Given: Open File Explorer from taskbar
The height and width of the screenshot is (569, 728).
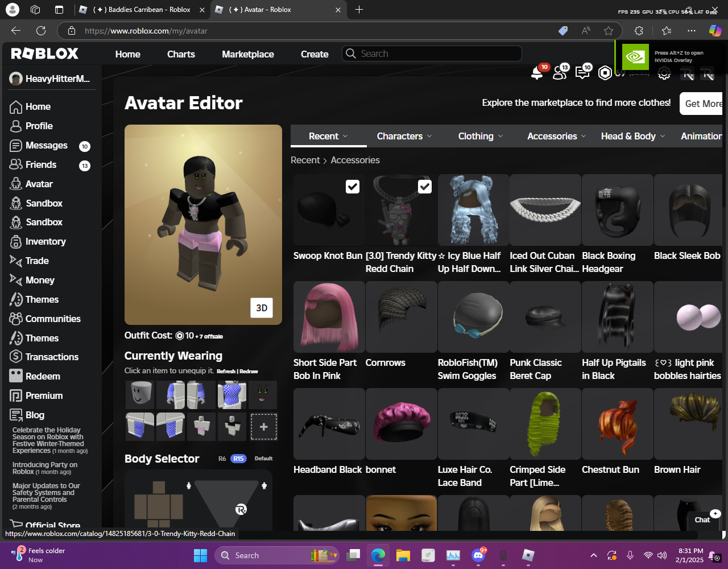Looking at the screenshot, I should [403, 555].
